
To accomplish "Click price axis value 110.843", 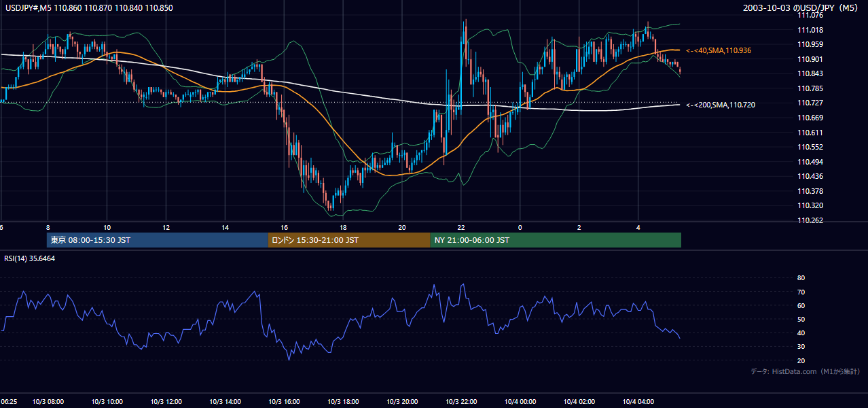I will pyautogui.click(x=811, y=73).
